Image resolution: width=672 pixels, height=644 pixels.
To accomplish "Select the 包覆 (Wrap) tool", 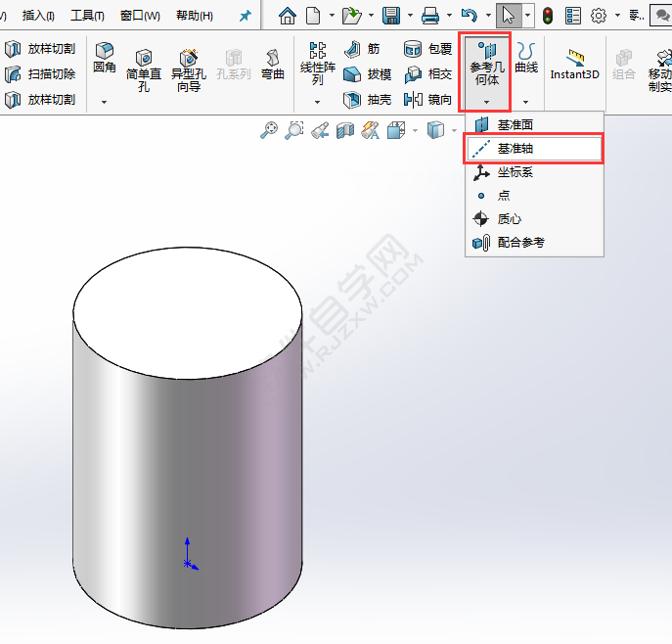I will (428, 49).
